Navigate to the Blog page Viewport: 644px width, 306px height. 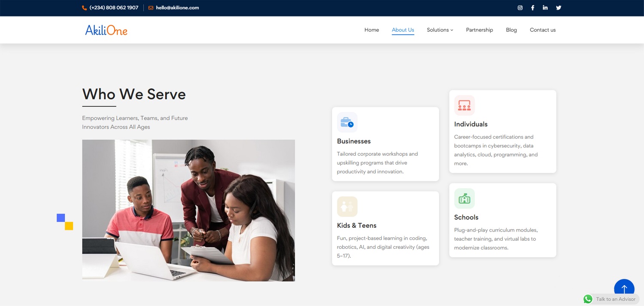[511, 30]
